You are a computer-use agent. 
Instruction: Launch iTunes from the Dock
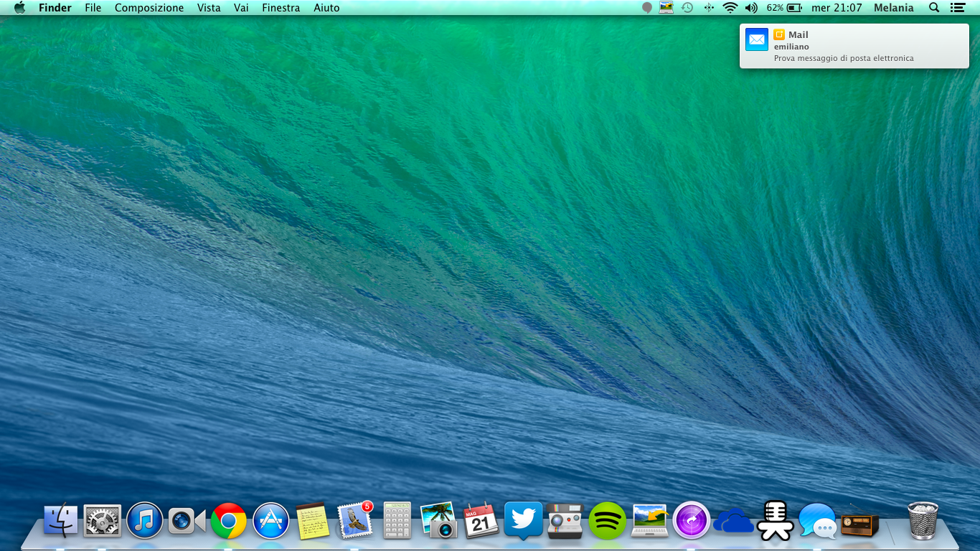click(144, 521)
